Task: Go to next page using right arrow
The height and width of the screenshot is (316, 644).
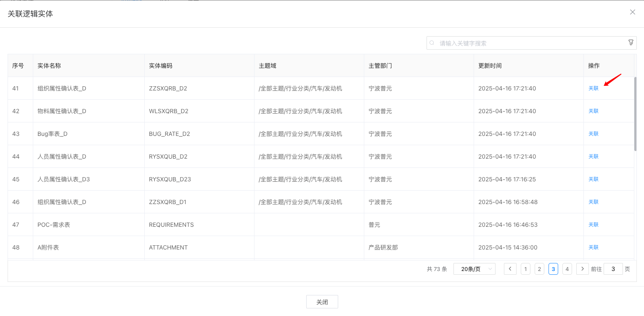Action: 582,269
